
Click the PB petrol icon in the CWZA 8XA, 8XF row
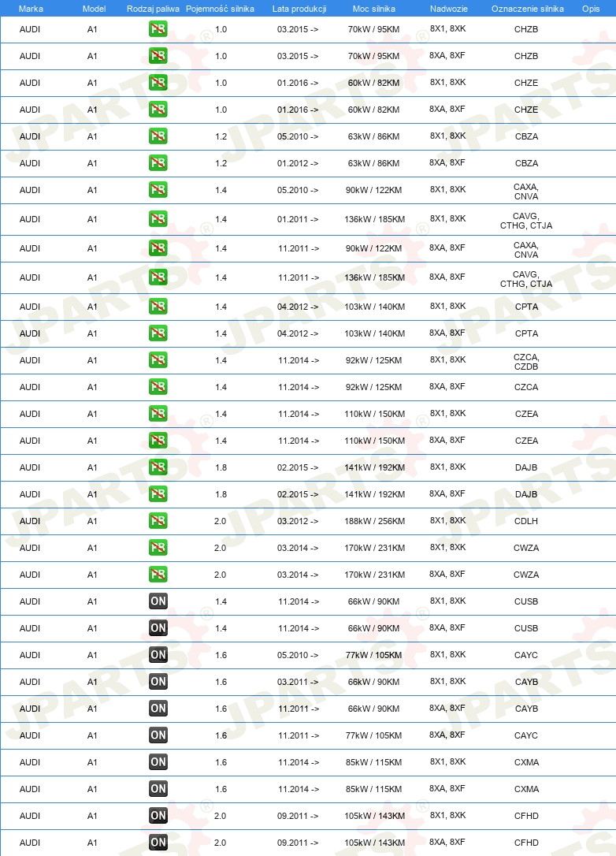[x=158, y=574]
